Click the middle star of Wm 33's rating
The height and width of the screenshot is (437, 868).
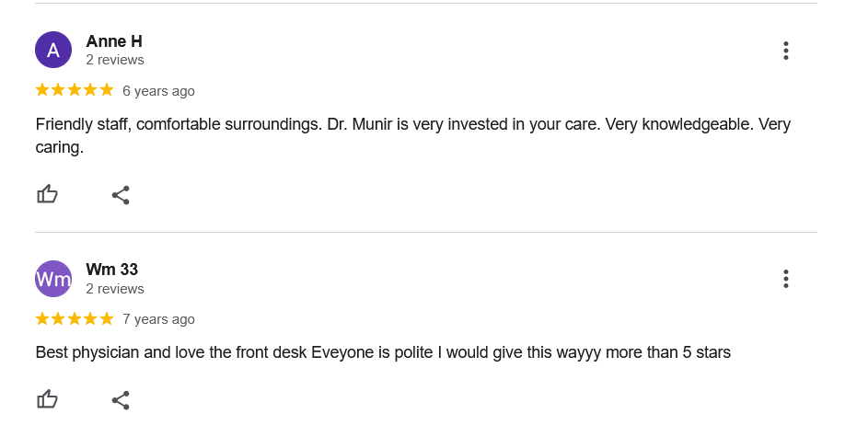[x=75, y=318]
